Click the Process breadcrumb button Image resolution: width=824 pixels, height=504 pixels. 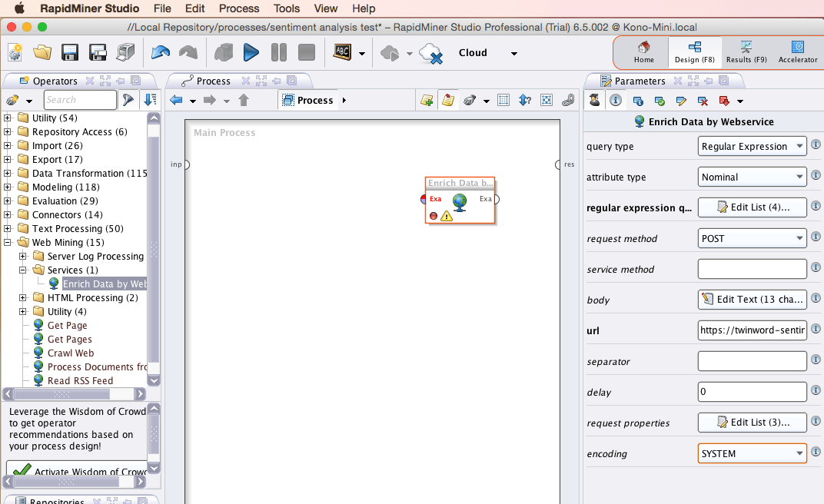308,100
